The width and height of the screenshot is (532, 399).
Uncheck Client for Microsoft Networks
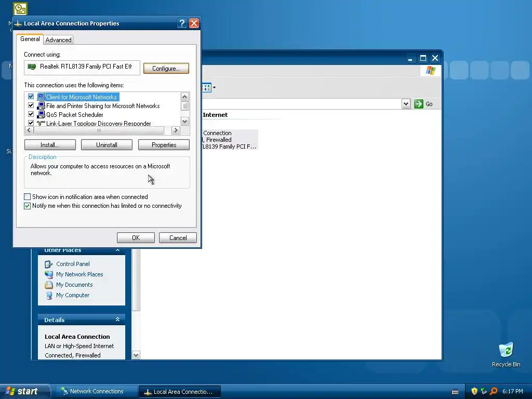(31, 96)
